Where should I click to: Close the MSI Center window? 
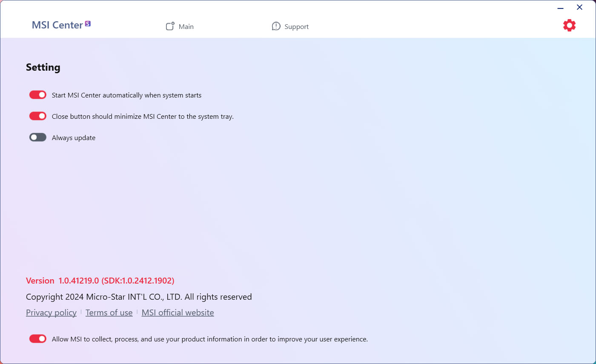point(579,7)
